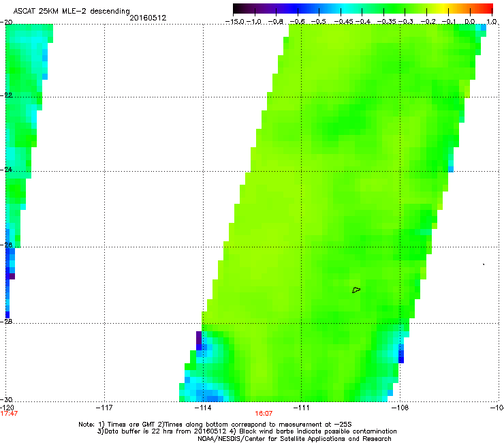Select the date 20160512 beneath the title
This screenshot has width=504, height=443.
tap(148, 18)
